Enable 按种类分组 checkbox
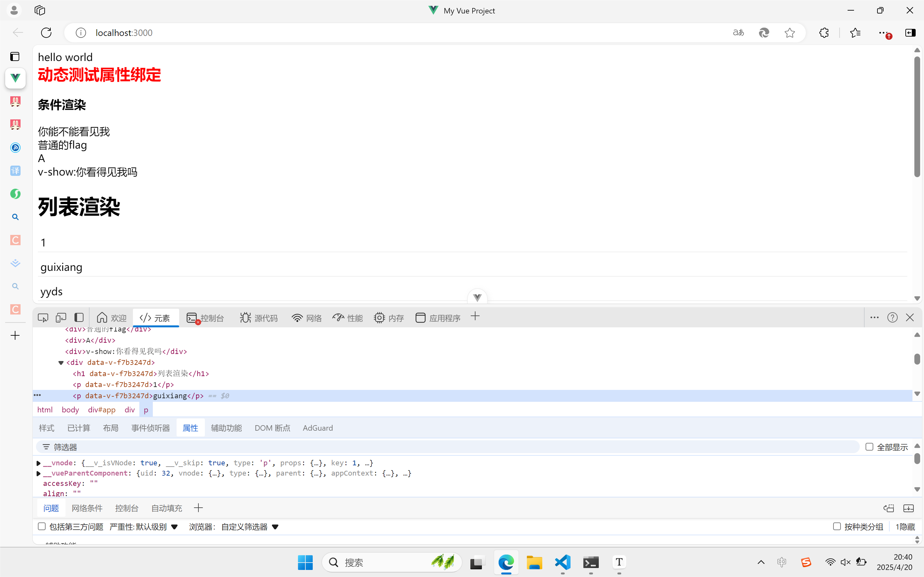Screen dimensions: 924x577 (x=837, y=527)
